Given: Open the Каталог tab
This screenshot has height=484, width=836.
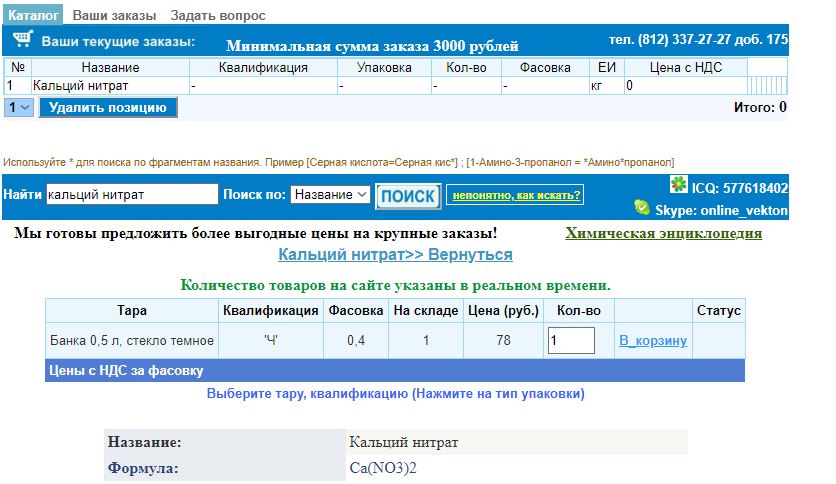Looking at the screenshot, I should (35, 16).
